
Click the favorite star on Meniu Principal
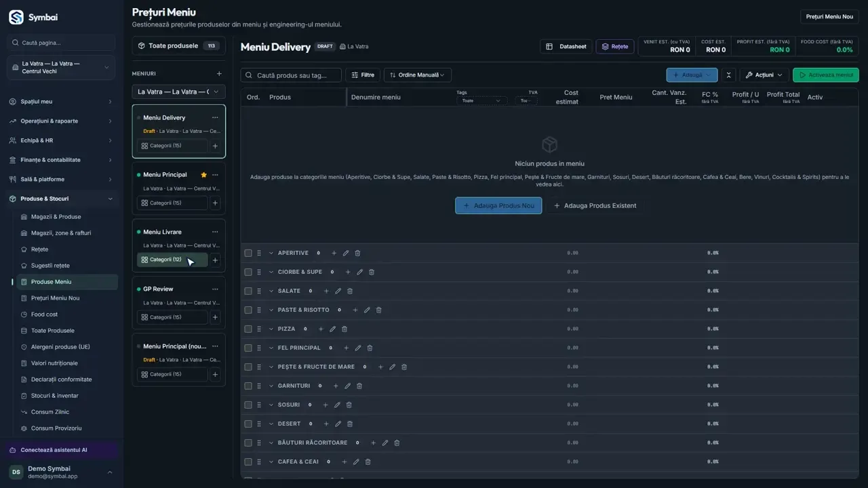click(203, 175)
